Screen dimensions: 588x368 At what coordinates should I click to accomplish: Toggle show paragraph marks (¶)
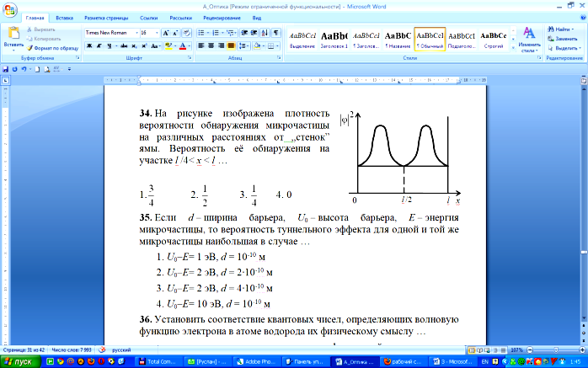(x=276, y=33)
